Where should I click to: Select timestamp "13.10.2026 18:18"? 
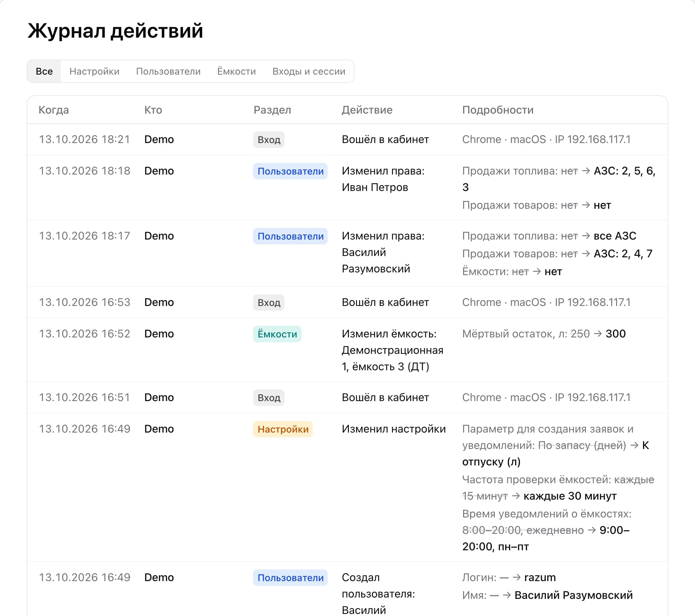tap(84, 171)
